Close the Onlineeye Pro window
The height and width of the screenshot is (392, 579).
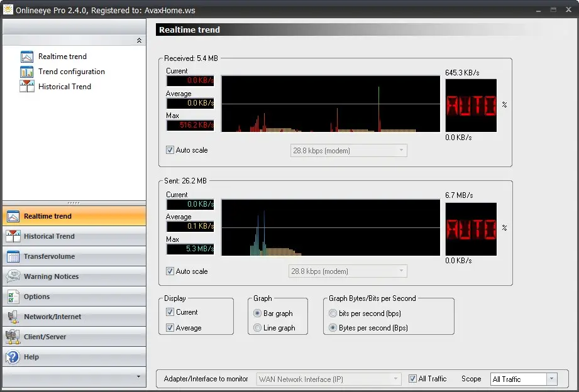[569, 9]
